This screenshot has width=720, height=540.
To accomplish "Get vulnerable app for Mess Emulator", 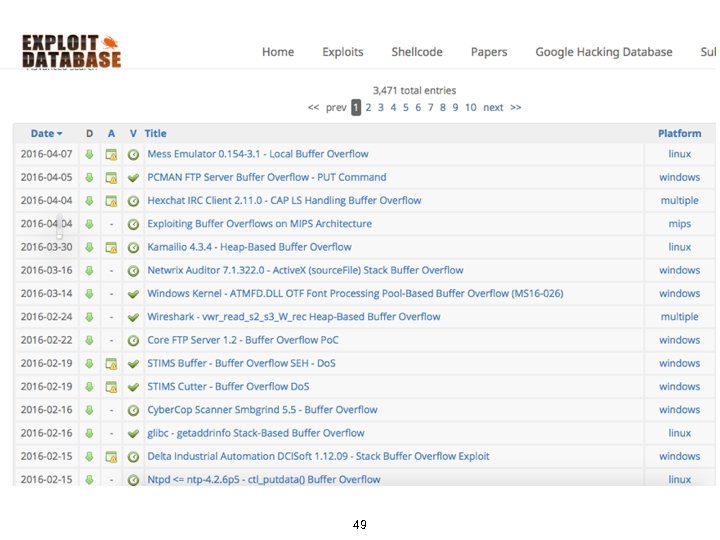I will tap(111, 154).
